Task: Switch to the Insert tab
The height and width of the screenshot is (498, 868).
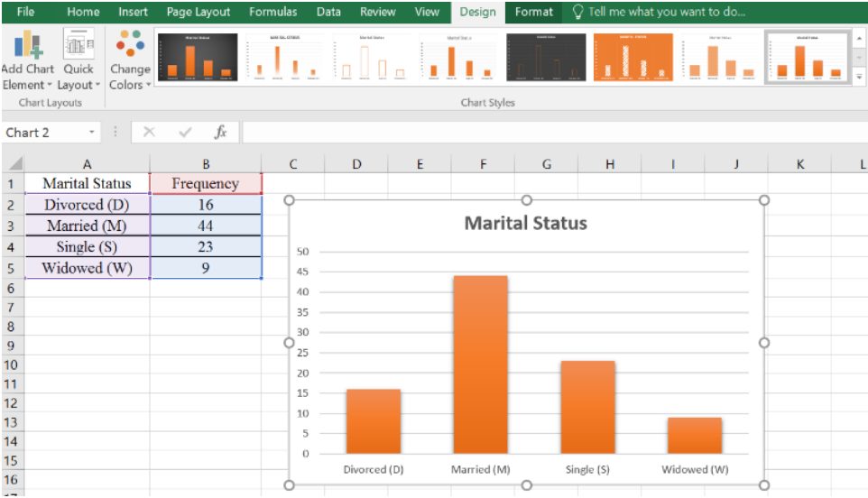Action: pyautogui.click(x=133, y=12)
